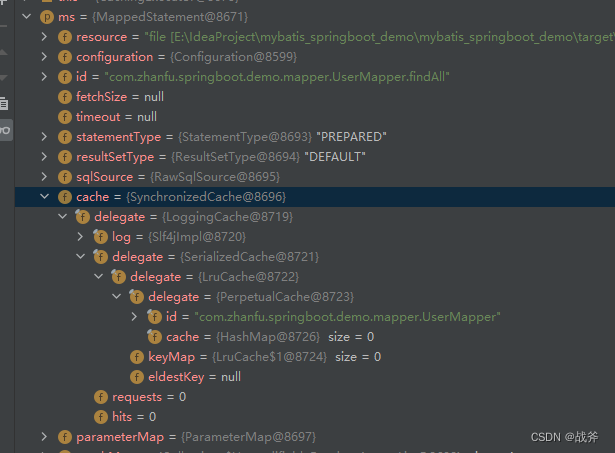Image resolution: width=615 pixels, height=453 pixels.
Task: Collapse the SerializedCache delegate node
Action: pos(81,257)
